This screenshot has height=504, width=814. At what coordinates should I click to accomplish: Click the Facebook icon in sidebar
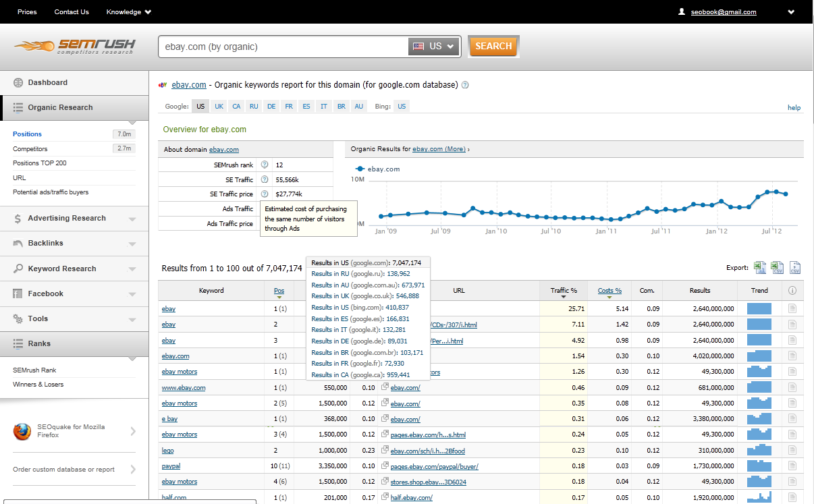pos(18,293)
